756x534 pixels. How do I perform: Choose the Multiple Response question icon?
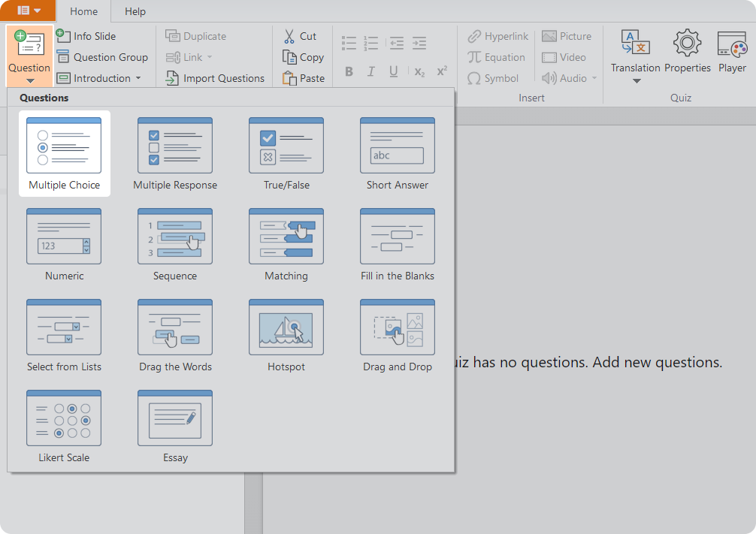175,146
